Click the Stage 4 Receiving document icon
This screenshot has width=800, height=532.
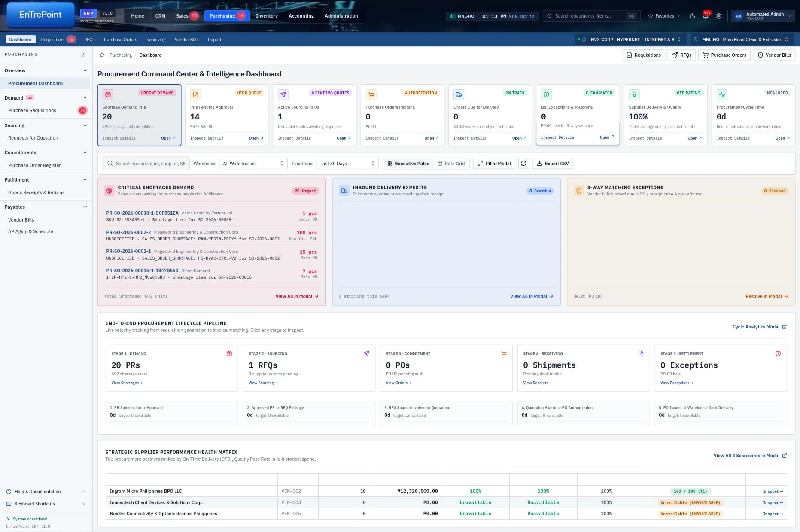[641, 353]
